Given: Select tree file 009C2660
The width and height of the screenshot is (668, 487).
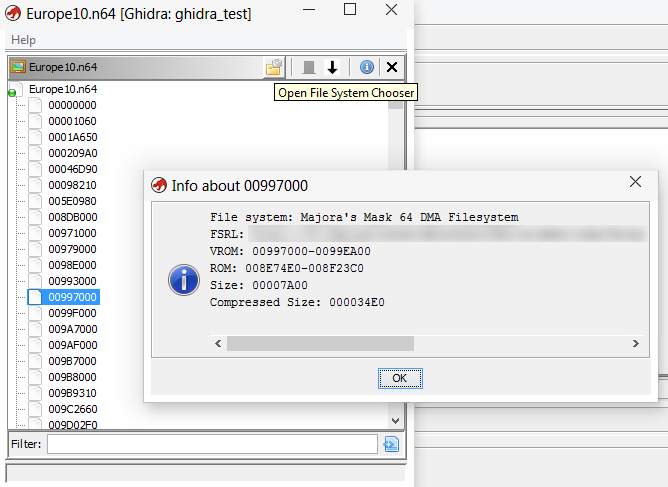Looking at the screenshot, I should pos(72,409).
